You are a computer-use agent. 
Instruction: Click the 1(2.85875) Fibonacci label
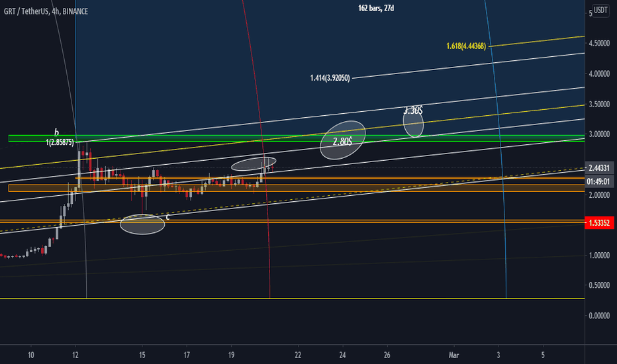[x=60, y=142]
